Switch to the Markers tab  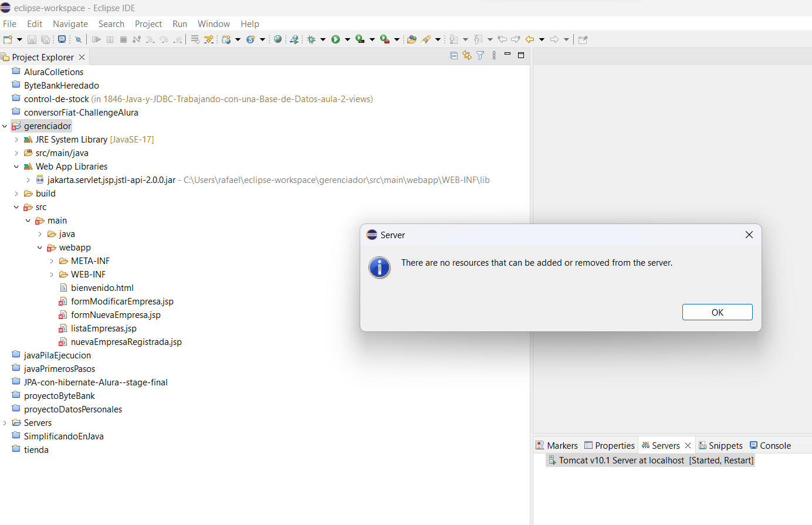(x=557, y=446)
